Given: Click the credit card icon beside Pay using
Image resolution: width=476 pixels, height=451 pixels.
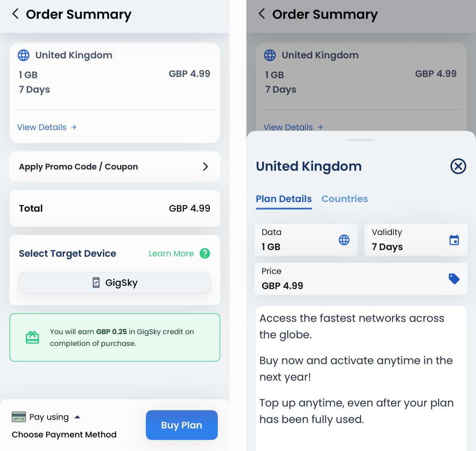Looking at the screenshot, I should 19,417.
